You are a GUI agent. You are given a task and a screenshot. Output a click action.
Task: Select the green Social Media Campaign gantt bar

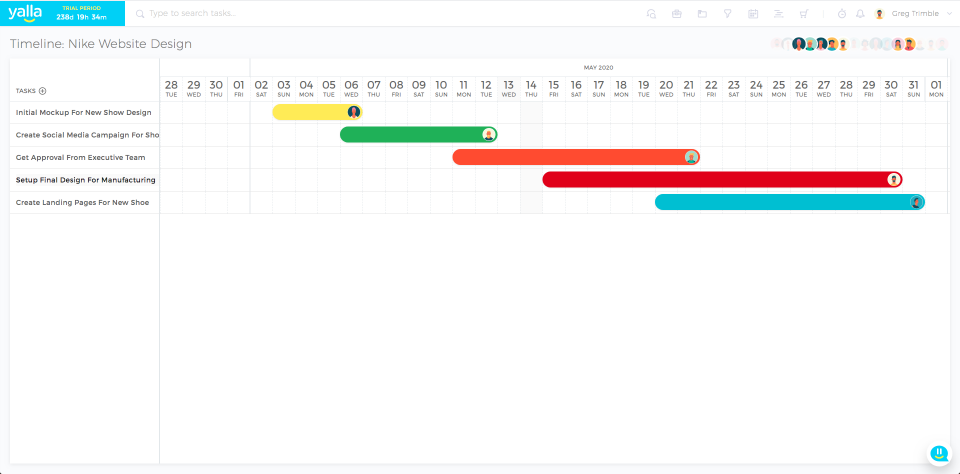coord(418,135)
